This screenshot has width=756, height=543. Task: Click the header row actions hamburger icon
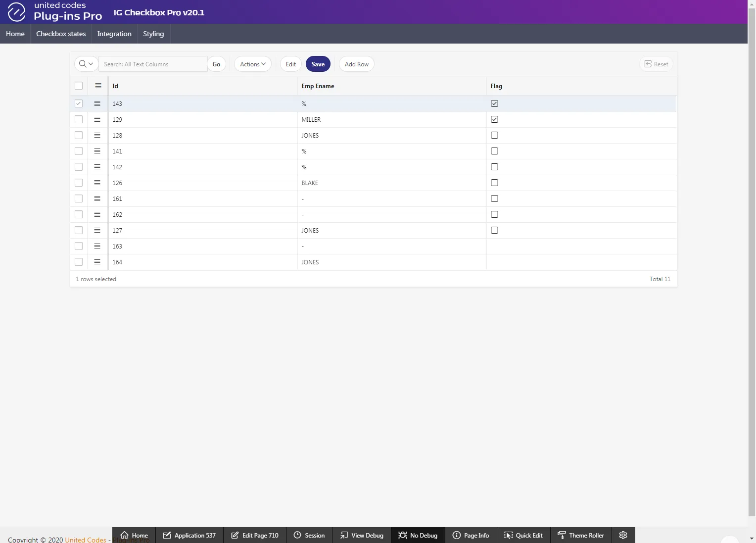[98, 86]
